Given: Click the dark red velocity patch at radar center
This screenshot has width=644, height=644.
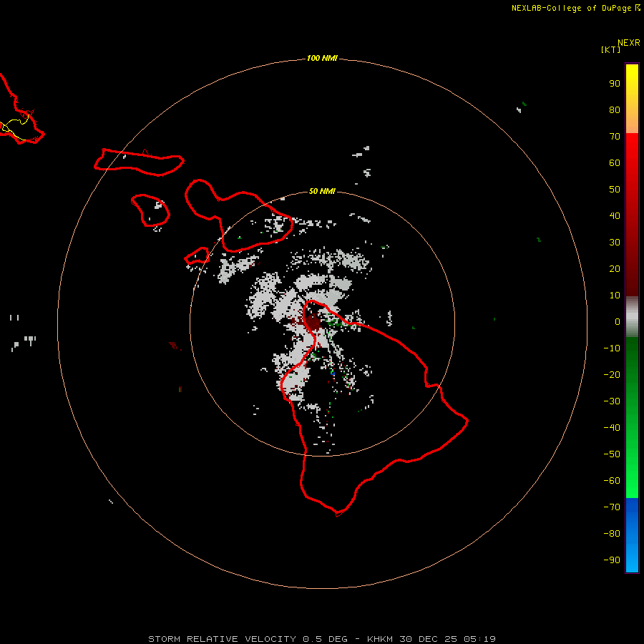Looking at the screenshot, I should 311,321.
